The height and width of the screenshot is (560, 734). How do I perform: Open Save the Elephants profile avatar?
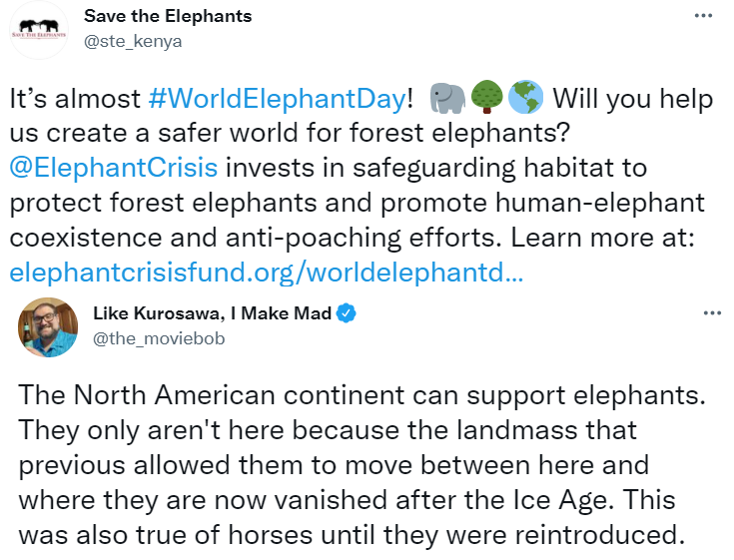[39, 30]
